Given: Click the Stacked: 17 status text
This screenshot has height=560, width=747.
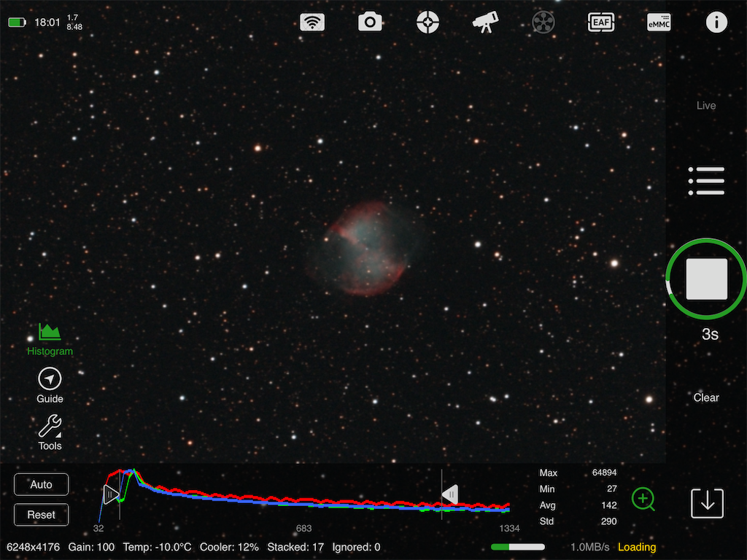Looking at the screenshot, I should point(295,547).
